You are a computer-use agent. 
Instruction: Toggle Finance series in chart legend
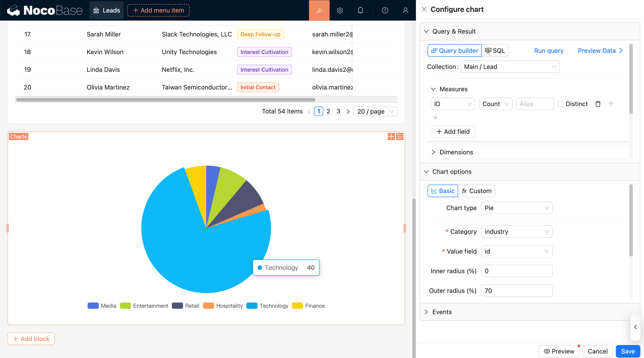314,306
